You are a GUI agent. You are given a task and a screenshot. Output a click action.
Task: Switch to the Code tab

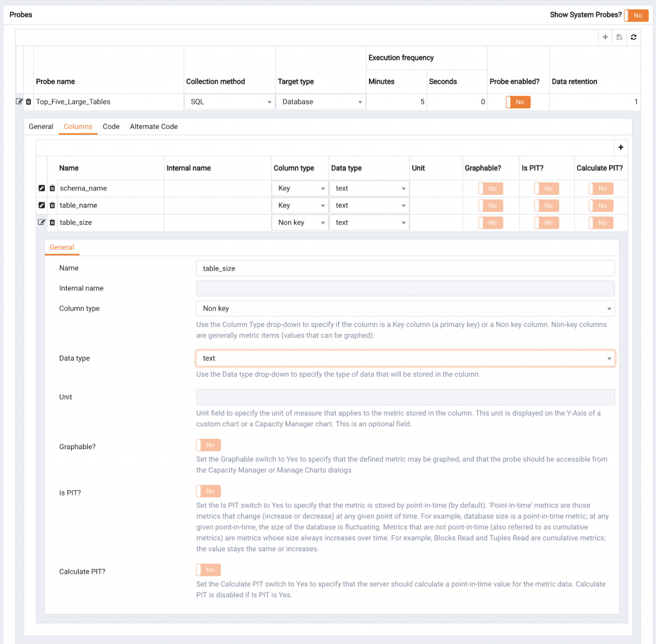111,127
